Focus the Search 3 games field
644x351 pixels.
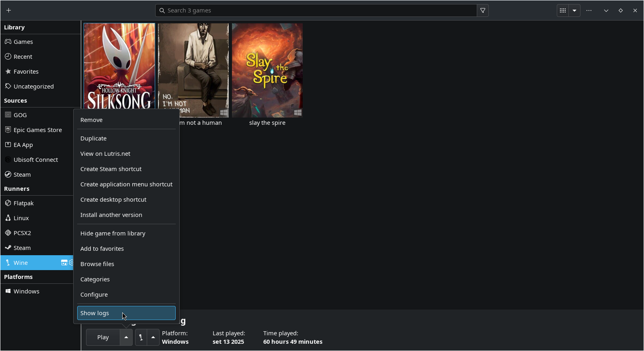coord(316,10)
